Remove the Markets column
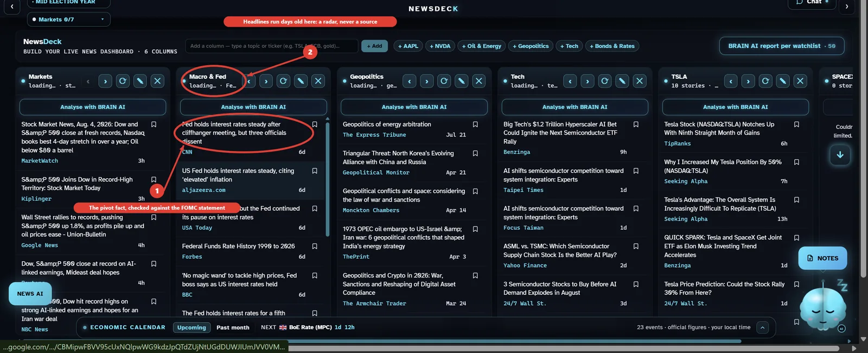This screenshot has width=868, height=353. [x=157, y=81]
